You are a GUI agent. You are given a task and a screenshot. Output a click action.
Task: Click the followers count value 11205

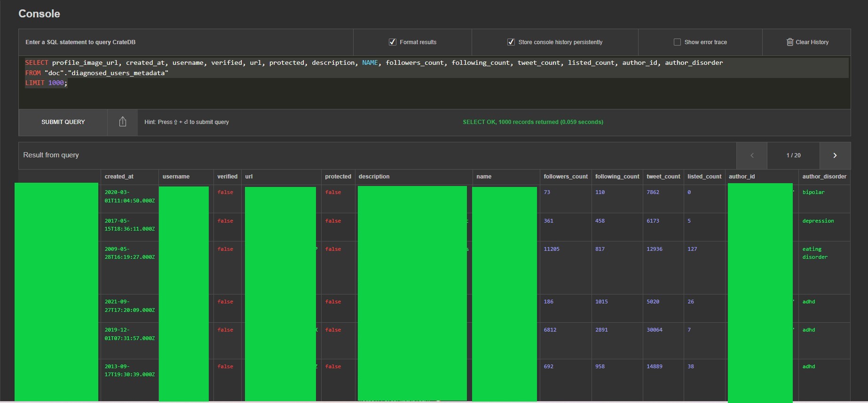552,249
